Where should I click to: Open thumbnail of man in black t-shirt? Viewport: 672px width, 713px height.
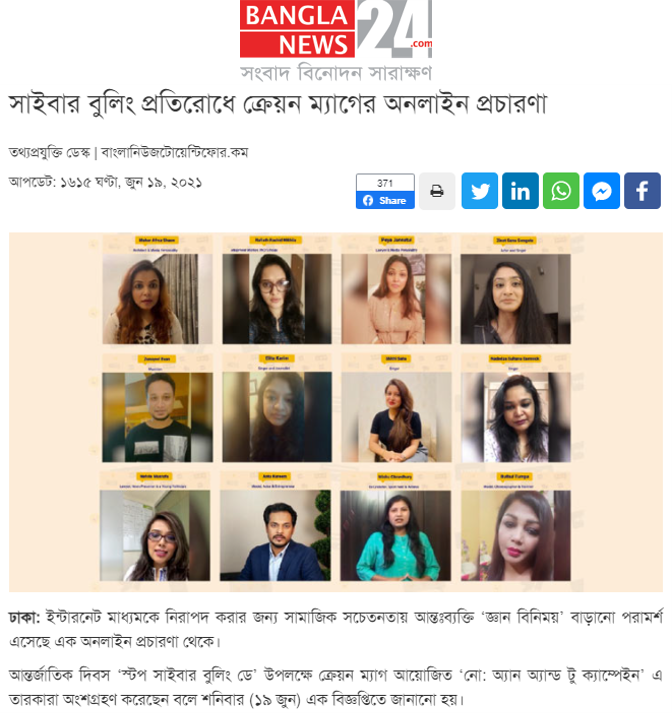[x=157, y=417]
